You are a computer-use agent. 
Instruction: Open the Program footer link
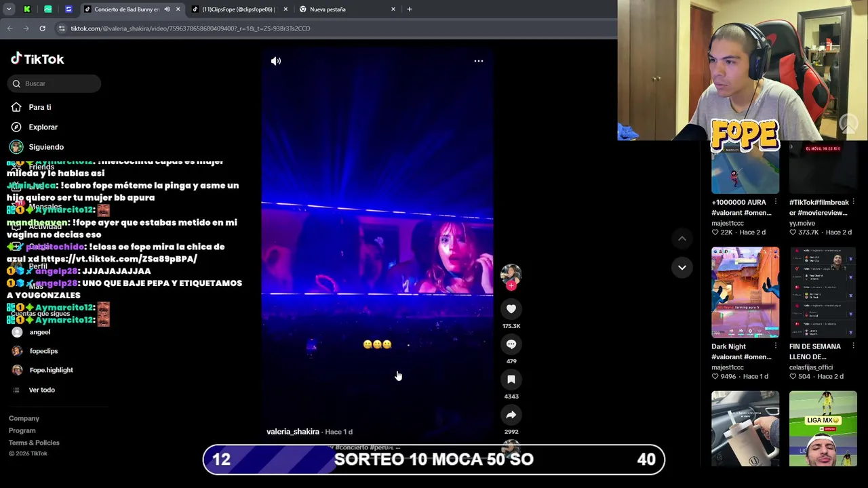(22, 431)
